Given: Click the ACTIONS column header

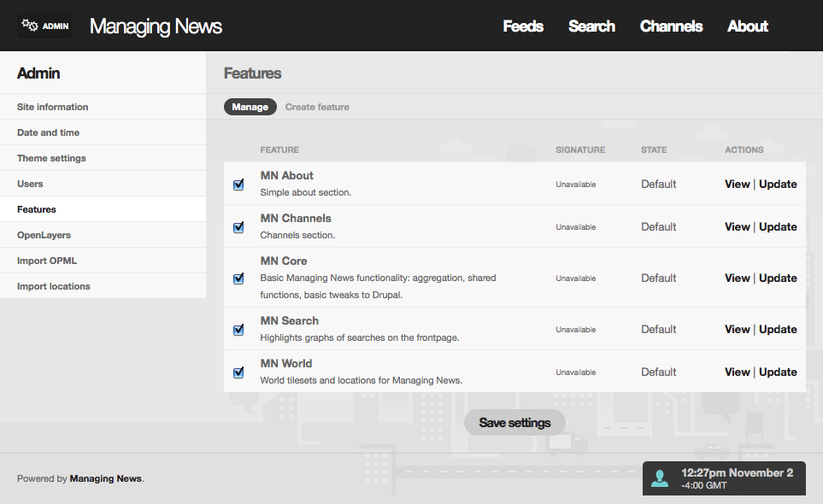Looking at the screenshot, I should (x=744, y=150).
